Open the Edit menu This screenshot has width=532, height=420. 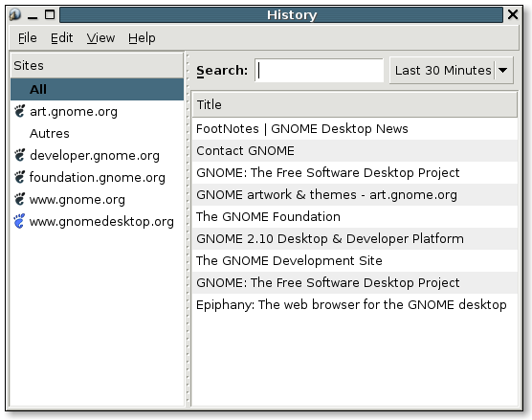(62, 37)
